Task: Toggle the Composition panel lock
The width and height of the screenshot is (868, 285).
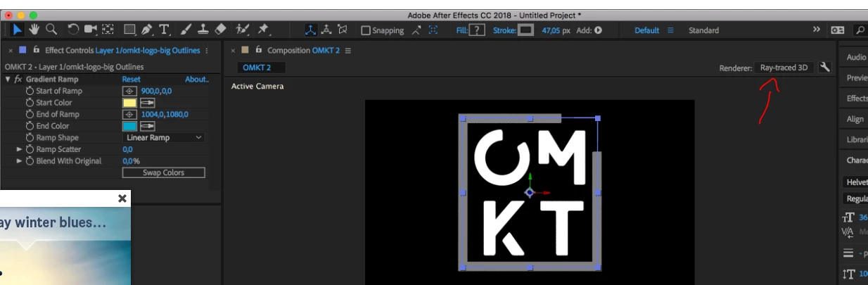Action: (x=258, y=50)
